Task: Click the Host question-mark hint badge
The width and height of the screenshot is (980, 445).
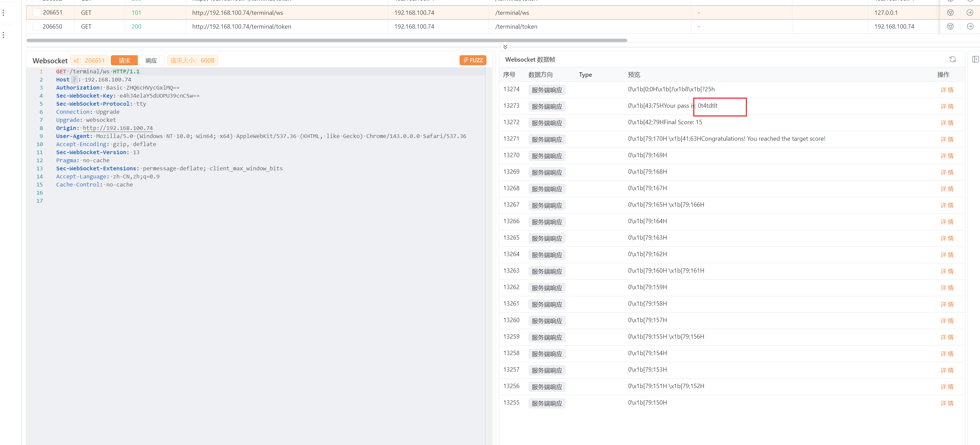Action: (x=74, y=79)
